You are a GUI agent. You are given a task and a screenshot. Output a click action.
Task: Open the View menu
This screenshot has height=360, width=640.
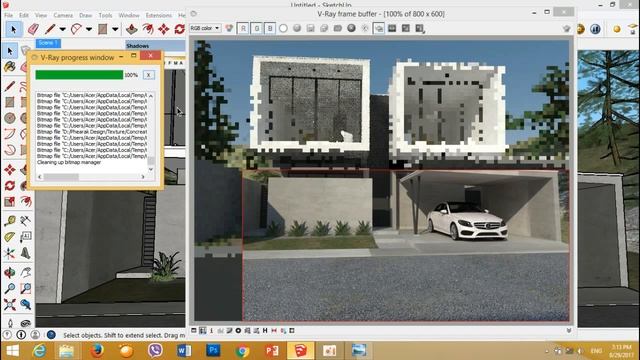point(40,15)
